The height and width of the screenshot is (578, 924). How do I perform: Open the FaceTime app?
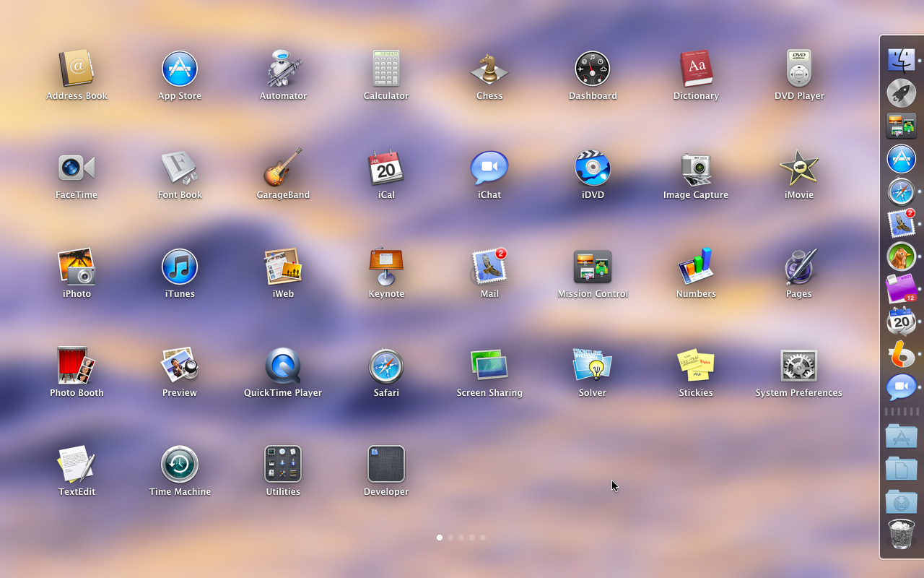(77, 168)
